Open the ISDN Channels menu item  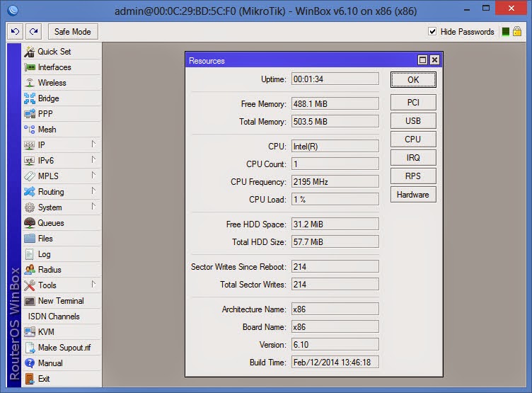[62, 317]
